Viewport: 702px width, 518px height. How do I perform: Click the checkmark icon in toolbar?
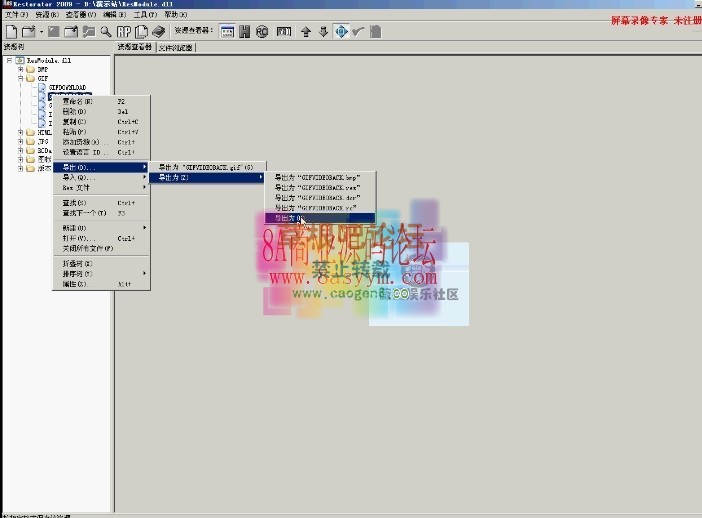point(358,32)
